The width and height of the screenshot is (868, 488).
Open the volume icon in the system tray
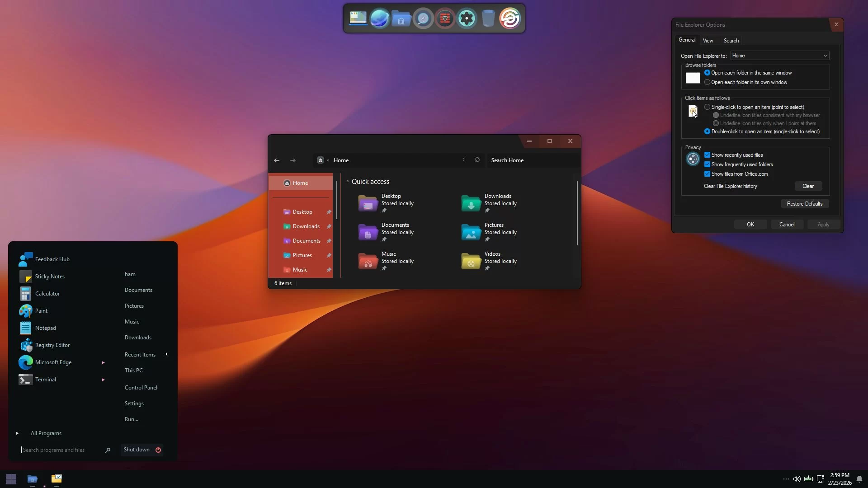pyautogui.click(x=797, y=479)
